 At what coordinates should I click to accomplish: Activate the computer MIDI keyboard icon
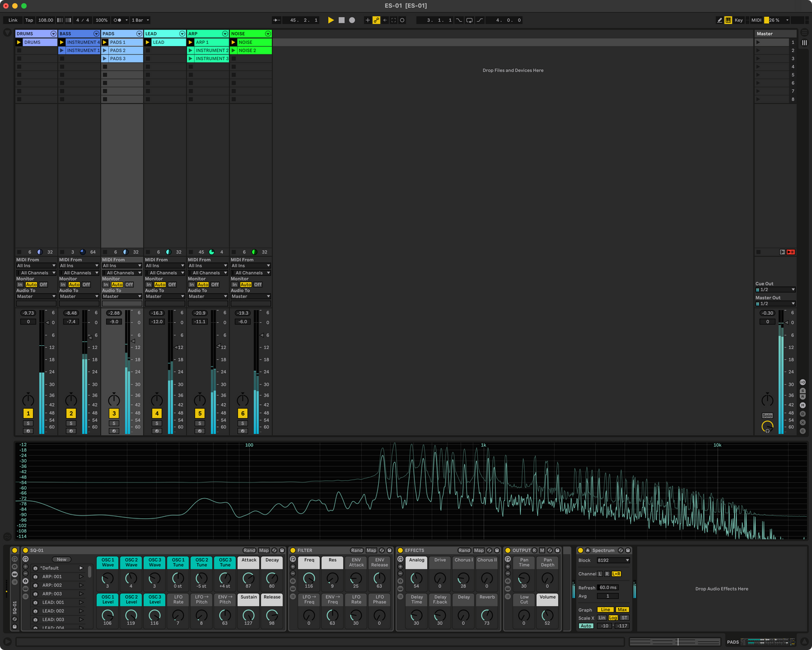coord(728,20)
